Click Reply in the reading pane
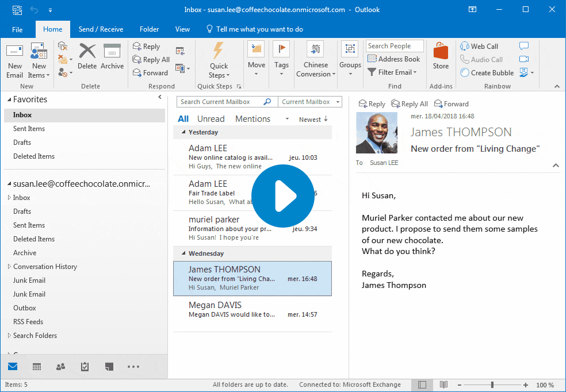The height and width of the screenshot is (392, 566). pos(372,104)
